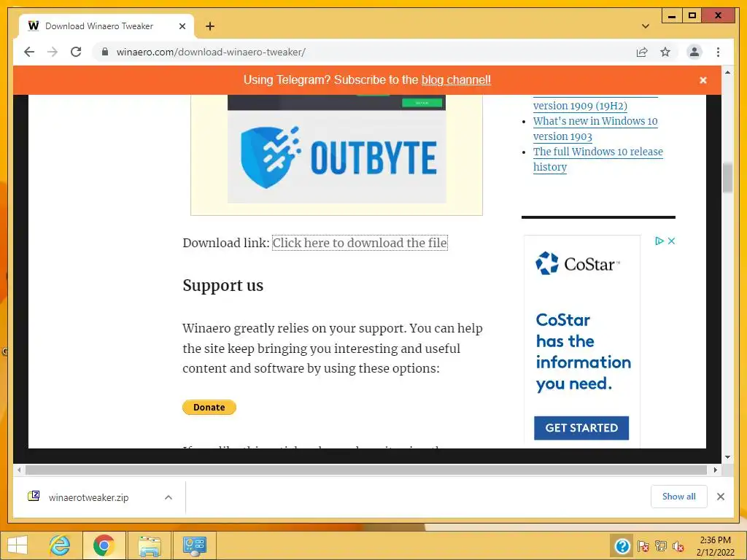Share this page via the share icon
This screenshot has width=747, height=560.
coord(642,52)
